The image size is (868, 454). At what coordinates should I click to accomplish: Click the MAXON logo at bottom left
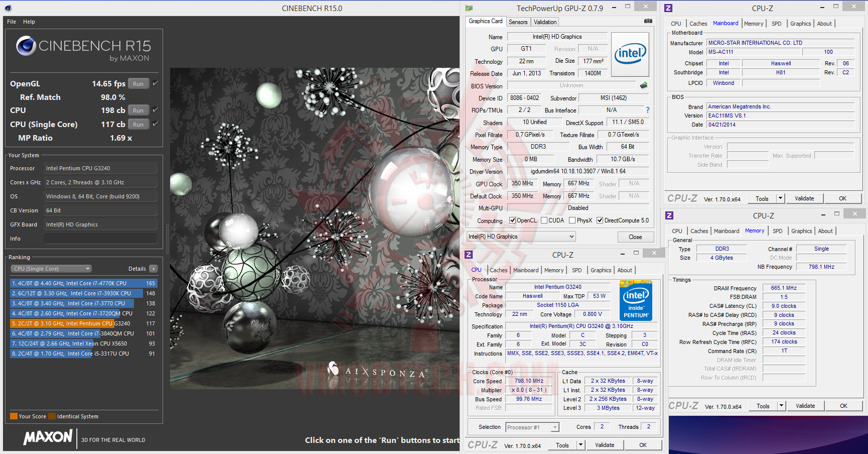click(48, 437)
